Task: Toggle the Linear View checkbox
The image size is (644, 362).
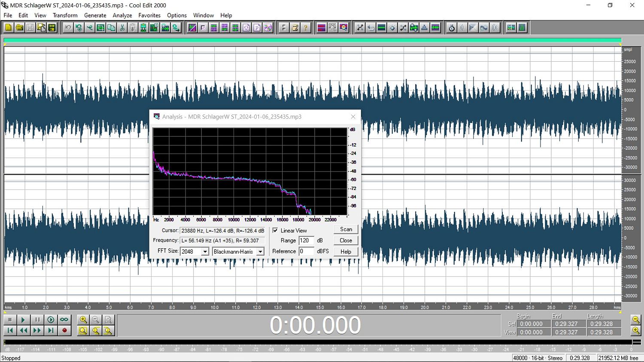Action: [x=275, y=230]
